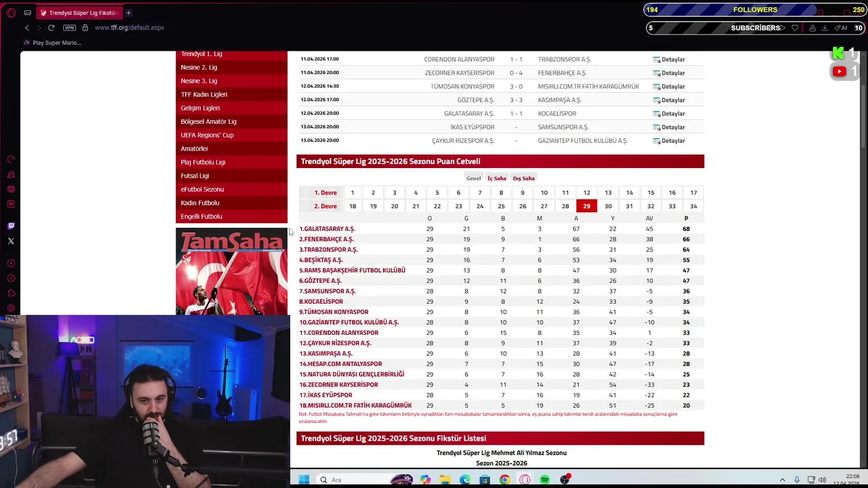Open the X (Twitter) icon in the sidebar
Image resolution: width=868 pixels, height=488 pixels.
(x=11, y=241)
